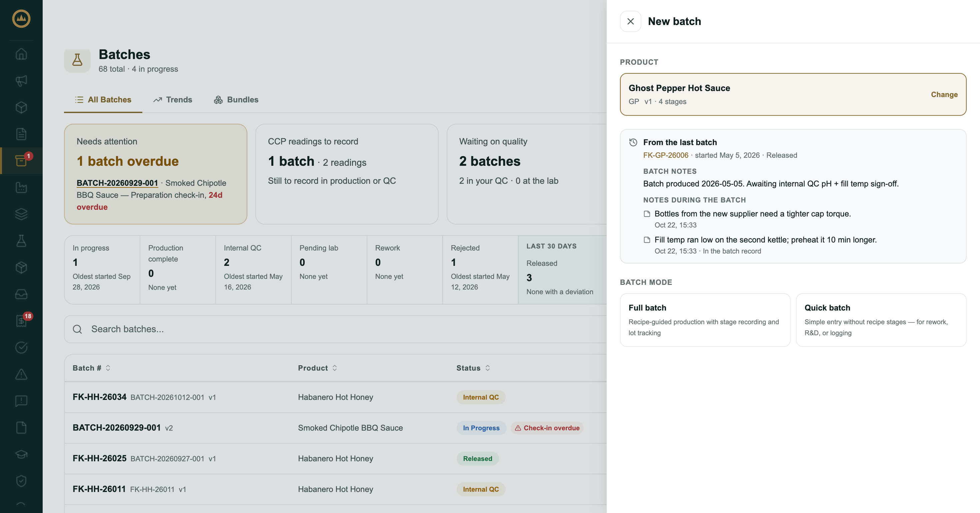
Task: Click the crown logo in the sidebar
Action: coord(21,19)
